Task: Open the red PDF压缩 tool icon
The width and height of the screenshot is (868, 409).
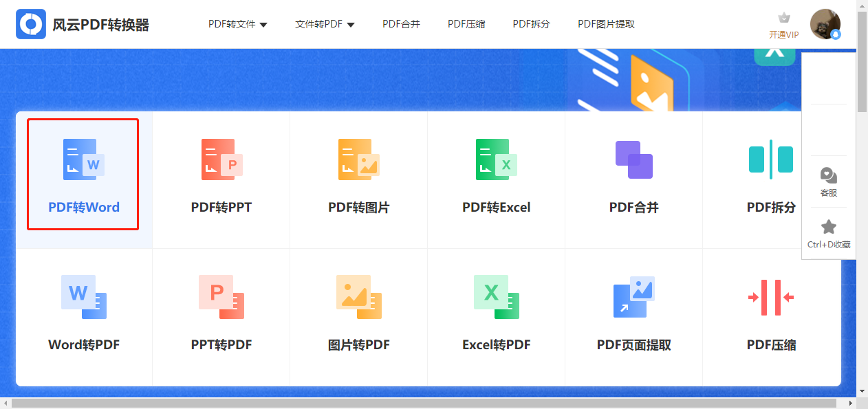Action: (x=771, y=297)
